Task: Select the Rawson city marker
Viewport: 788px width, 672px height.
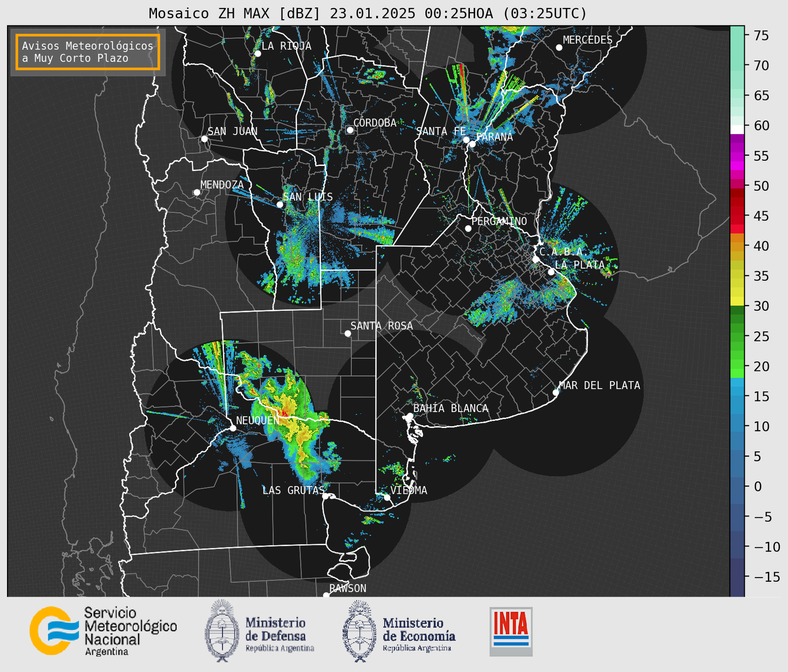Action: click(x=326, y=595)
